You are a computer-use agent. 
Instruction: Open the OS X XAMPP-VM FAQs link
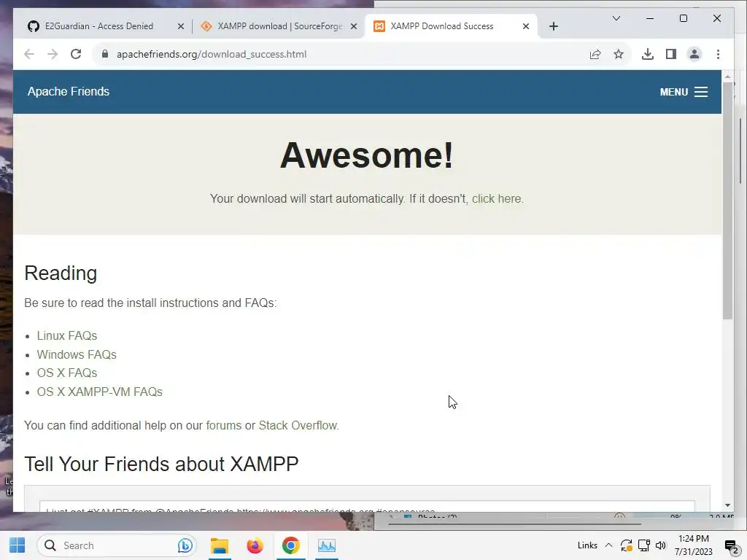click(x=99, y=392)
